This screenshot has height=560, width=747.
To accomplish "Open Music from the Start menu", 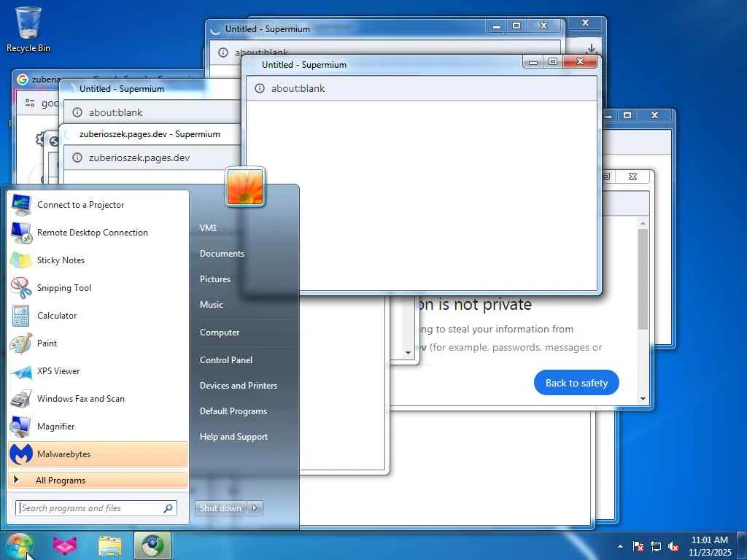I will pos(211,304).
